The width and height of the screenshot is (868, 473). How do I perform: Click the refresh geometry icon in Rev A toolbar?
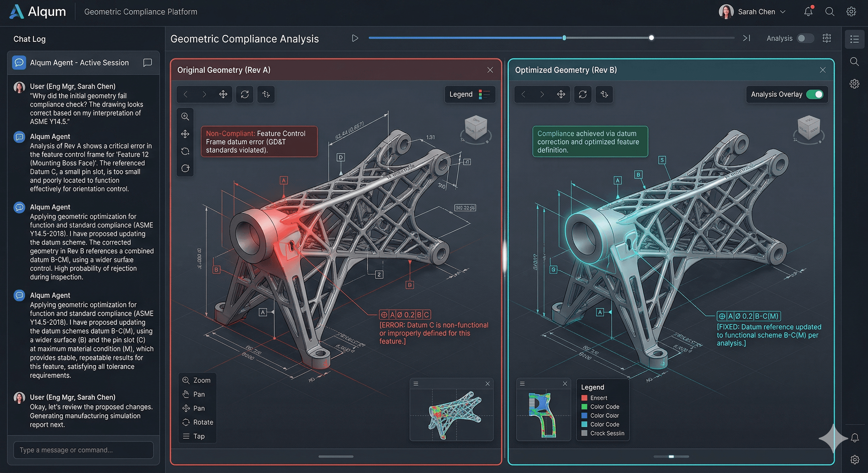pyautogui.click(x=245, y=95)
